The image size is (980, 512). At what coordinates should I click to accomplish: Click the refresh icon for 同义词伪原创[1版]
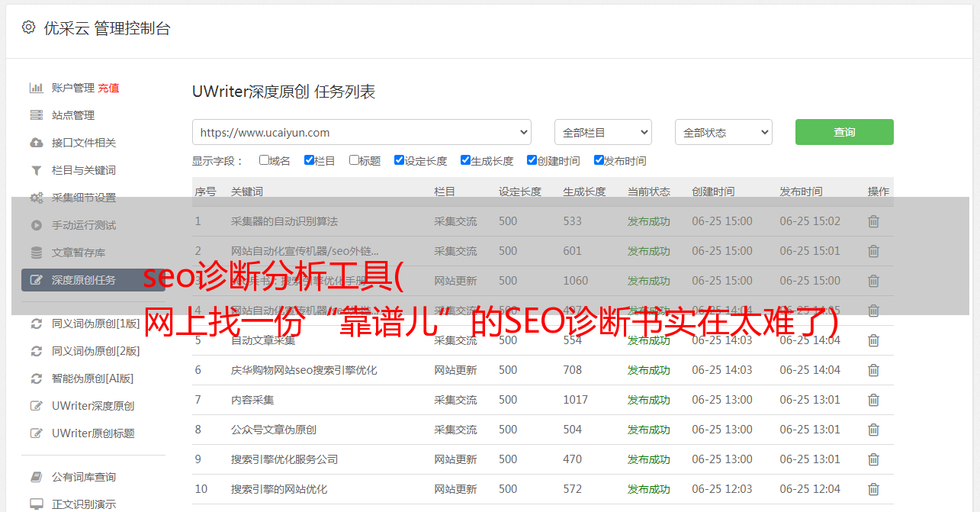36,324
